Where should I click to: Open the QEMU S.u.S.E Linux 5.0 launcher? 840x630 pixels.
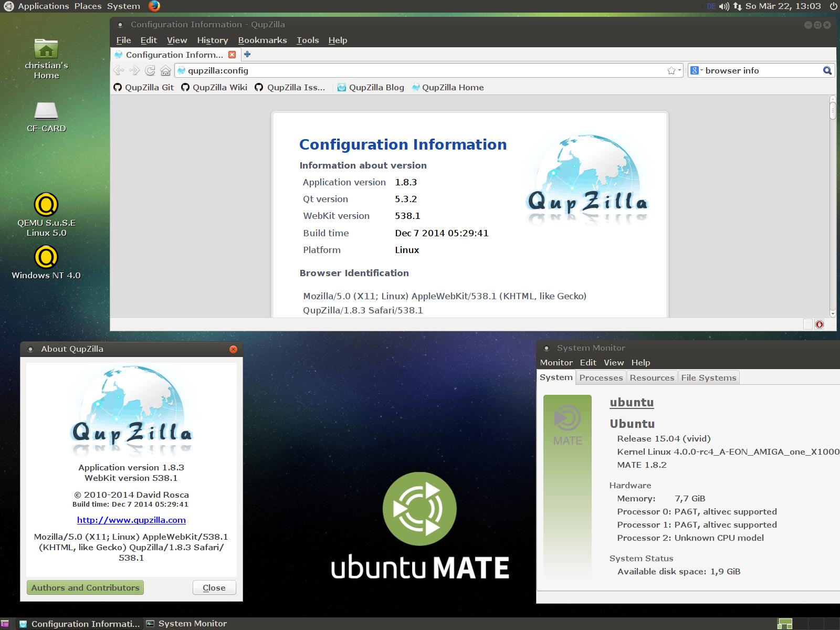(46, 205)
